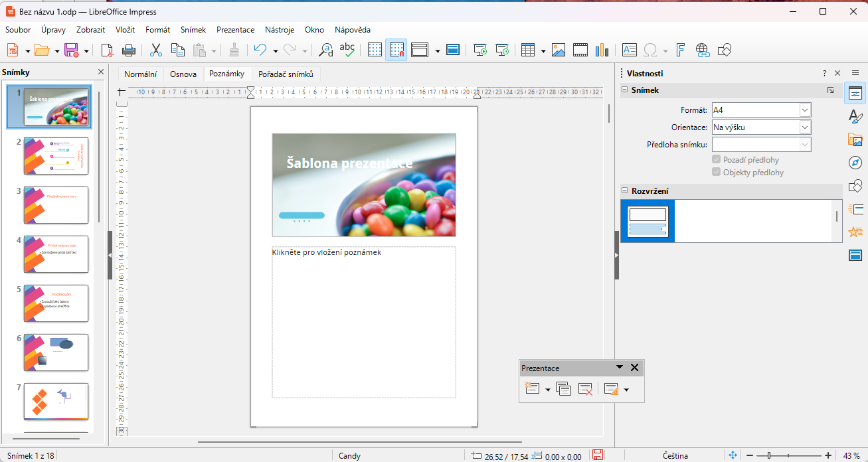Insert image icon

tap(559, 50)
